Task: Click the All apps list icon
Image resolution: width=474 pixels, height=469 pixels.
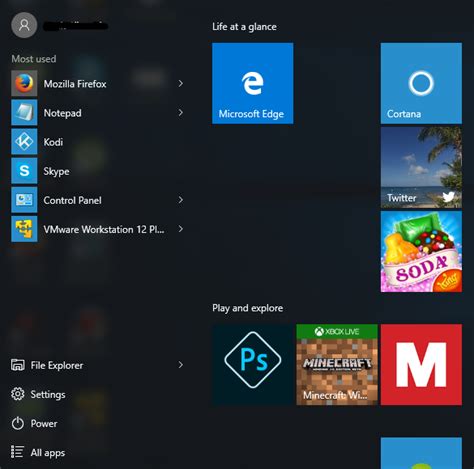Action: (17, 452)
